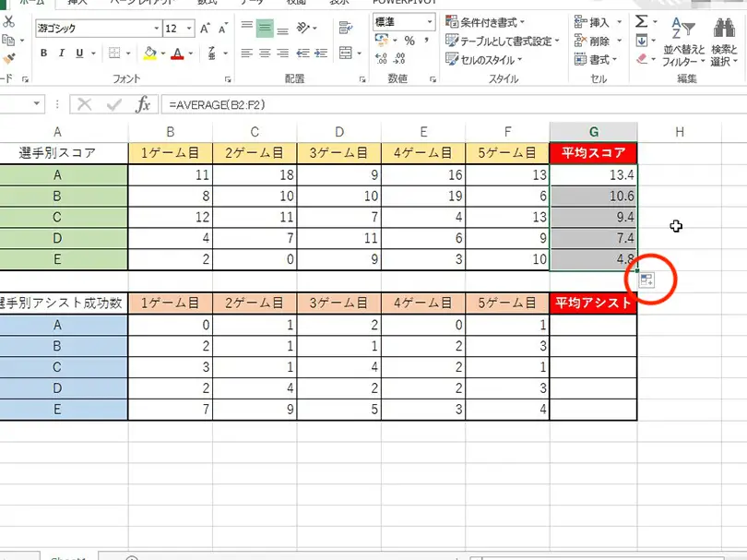The width and height of the screenshot is (747, 560).
Task: Click the percent style icon
Action: coord(409,41)
